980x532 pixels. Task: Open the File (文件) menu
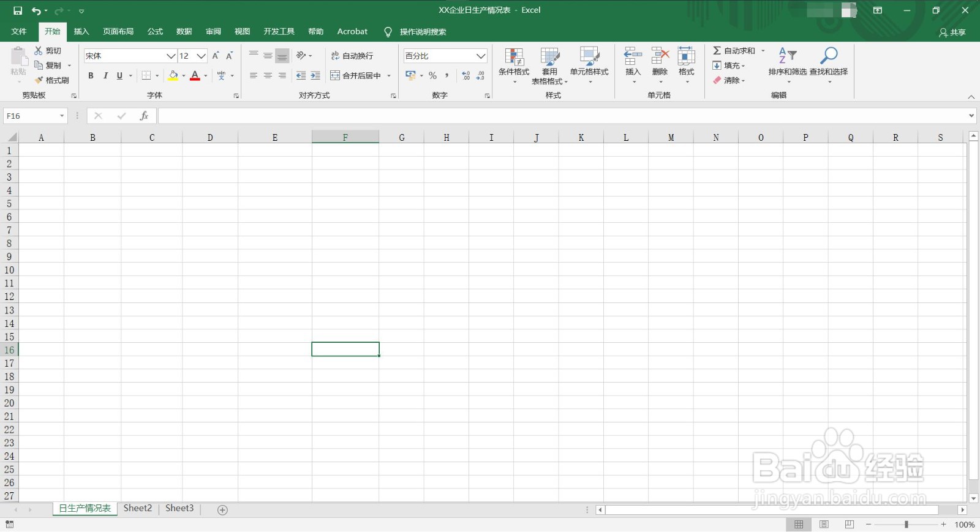coord(19,31)
